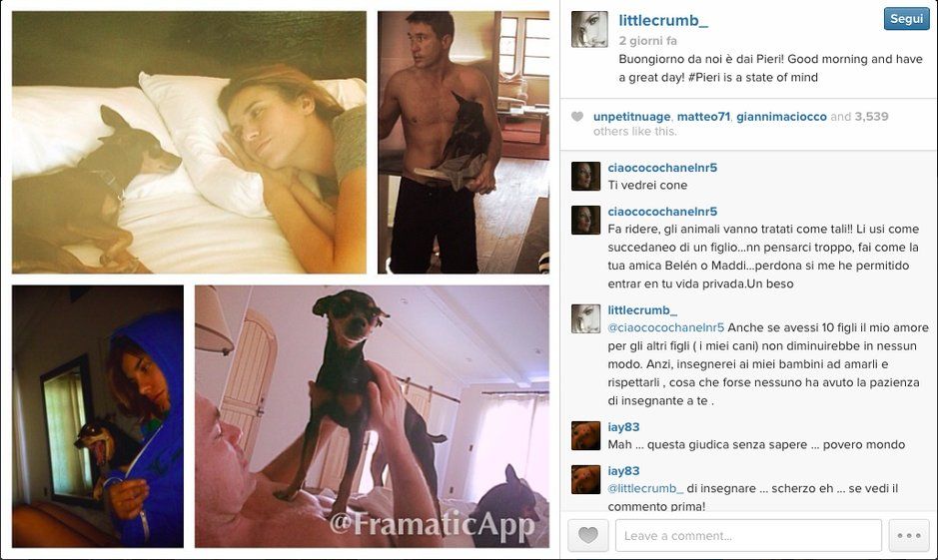Click avatar beside the 'Fa ridere' comment
Viewport: 938px width, 560px height.
click(585, 220)
